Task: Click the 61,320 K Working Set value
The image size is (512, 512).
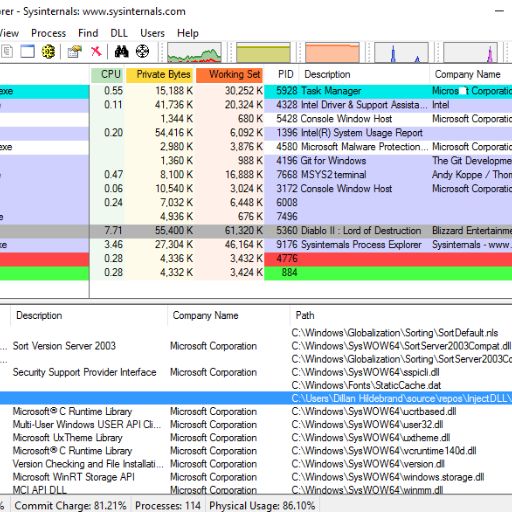Action: [x=243, y=231]
